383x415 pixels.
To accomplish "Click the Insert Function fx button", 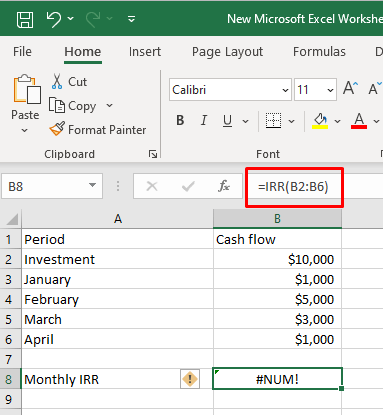I will [x=224, y=186].
